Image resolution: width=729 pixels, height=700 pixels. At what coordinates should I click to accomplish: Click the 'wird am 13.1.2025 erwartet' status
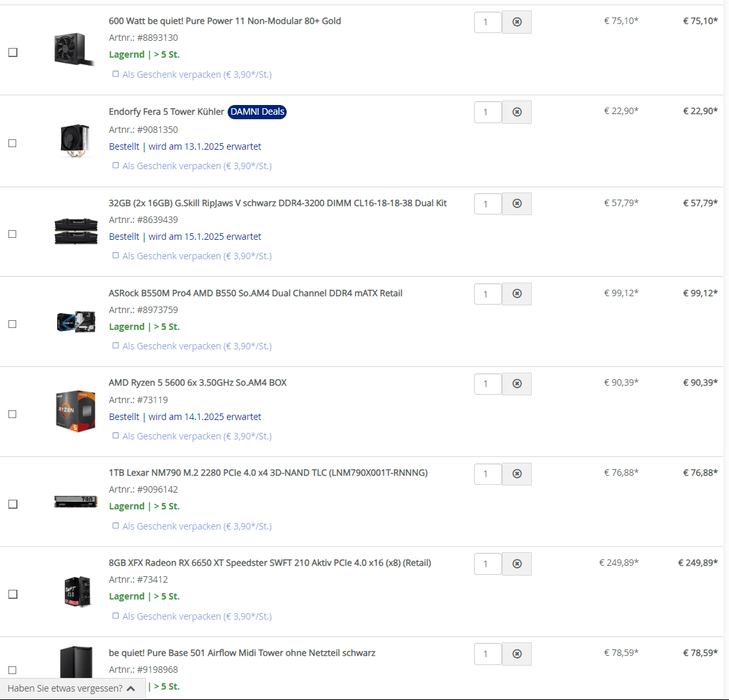205,146
